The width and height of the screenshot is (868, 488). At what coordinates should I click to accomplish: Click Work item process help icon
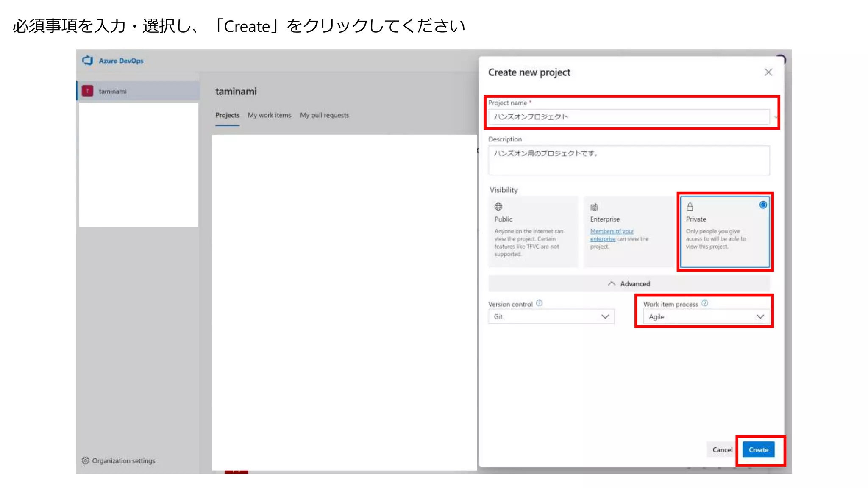click(704, 303)
